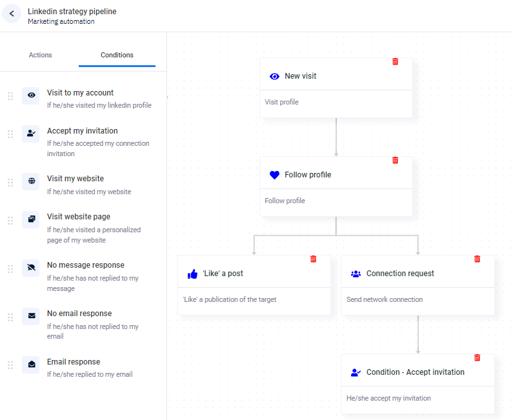Screen dimensions: 513x420
Task: Delete the Condition - Accept invitation node
Action: point(478,357)
